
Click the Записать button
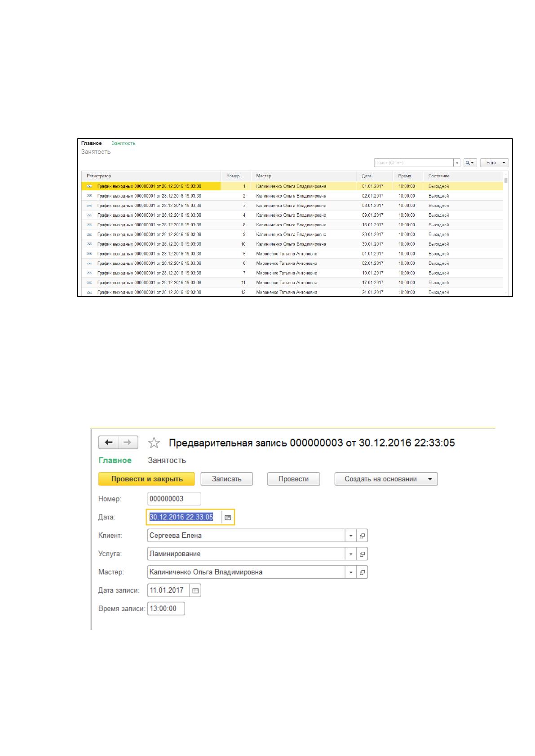tap(226, 479)
